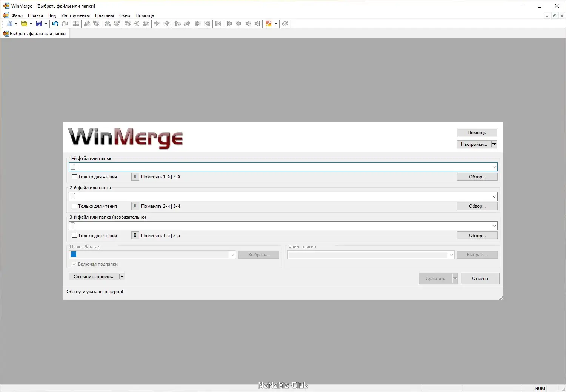Click the Open toolbar icon
This screenshot has width=566, height=392.
(x=23, y=23)
